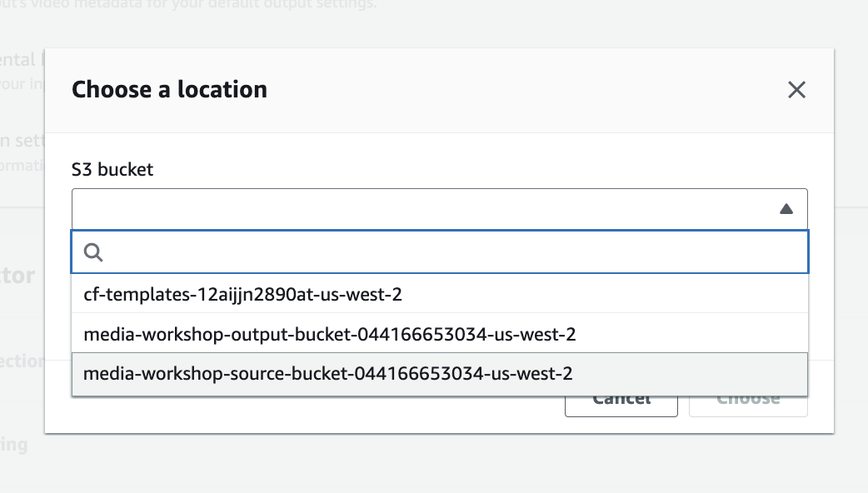Focus the bucket search text field

450,252
